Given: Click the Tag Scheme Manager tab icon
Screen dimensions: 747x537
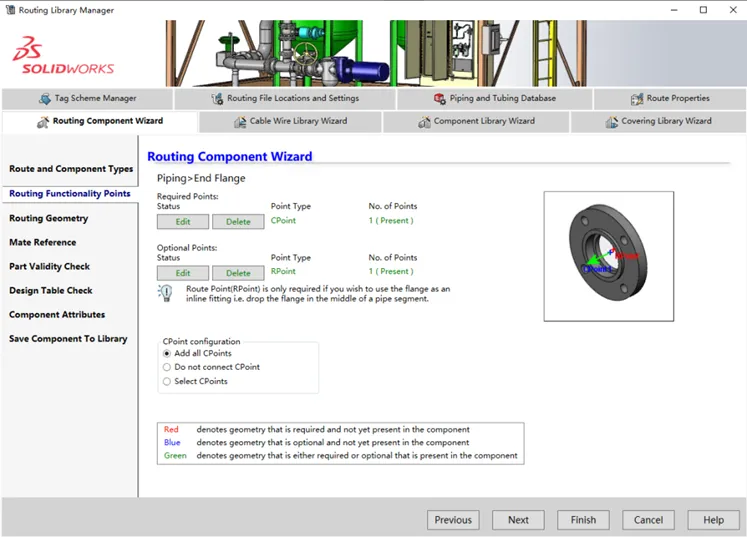Looking at the screenshot, I should pos(45,99).
